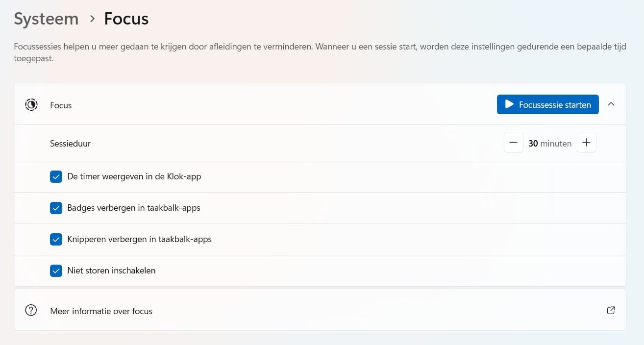Click the Focus breadcrumb title
This screenshot has height=345, width=644.
[x=125, y=19]
